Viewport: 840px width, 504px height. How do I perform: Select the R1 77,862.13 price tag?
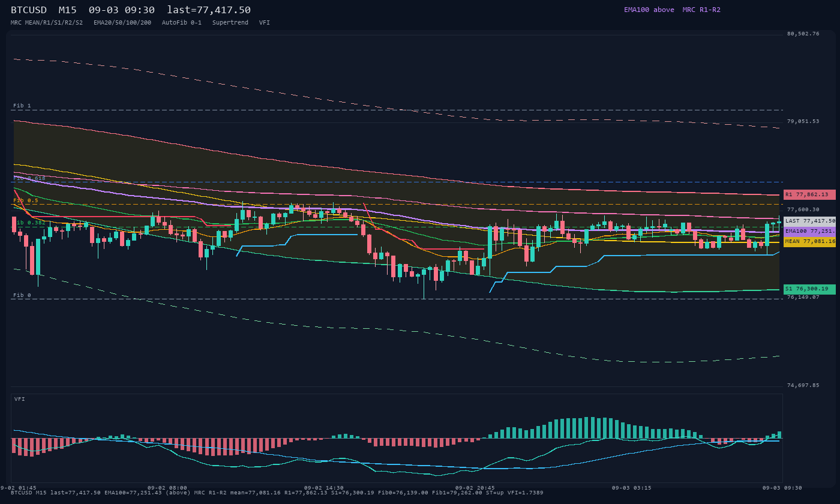click(x=809, y=194)
